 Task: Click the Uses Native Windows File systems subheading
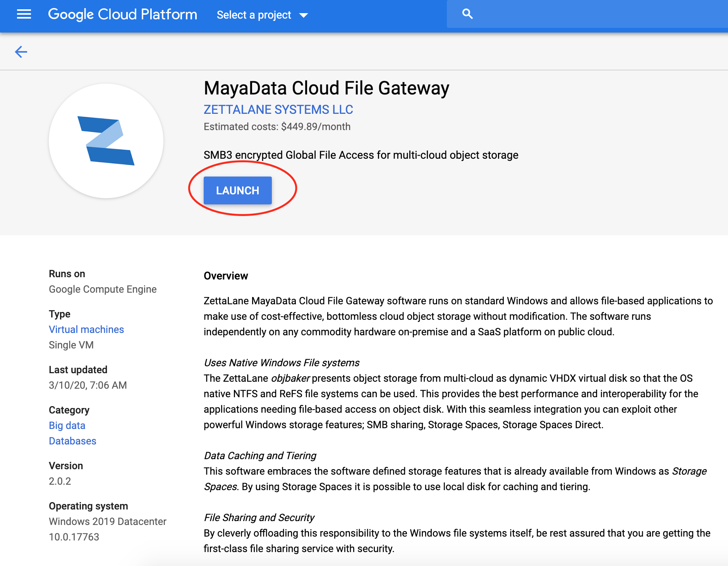pyautogui.click(x=282, y=363)
